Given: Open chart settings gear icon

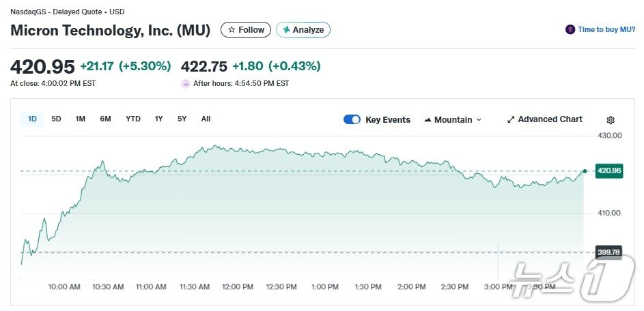Looking at the screenshot, I should coord(611,120).
